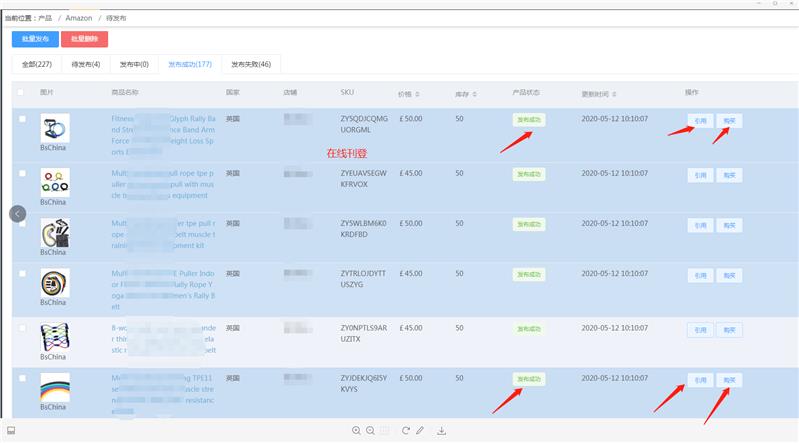Click the blue 批量发布 button
Viewport: 799px width, 443px height.
point(35,39)
